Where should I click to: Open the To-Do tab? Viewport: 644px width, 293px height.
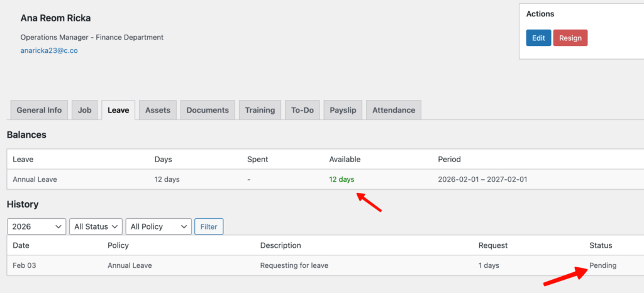coord(303,110)
